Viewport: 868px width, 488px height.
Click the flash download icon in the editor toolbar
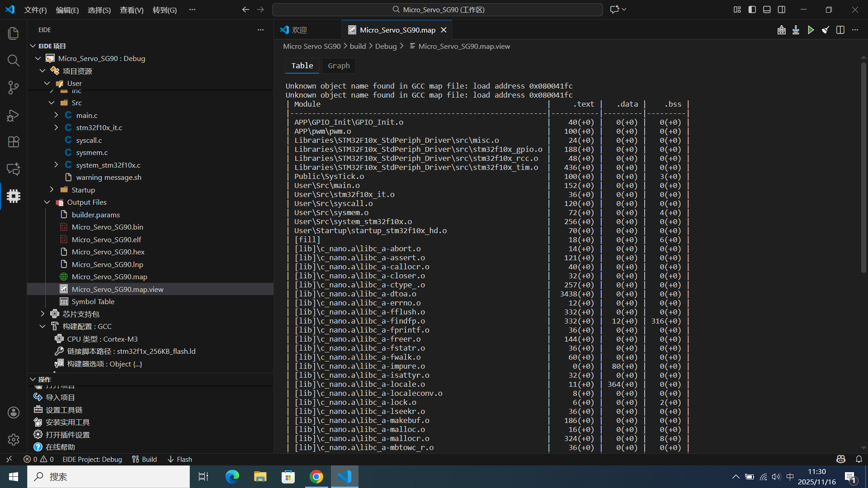796,30
